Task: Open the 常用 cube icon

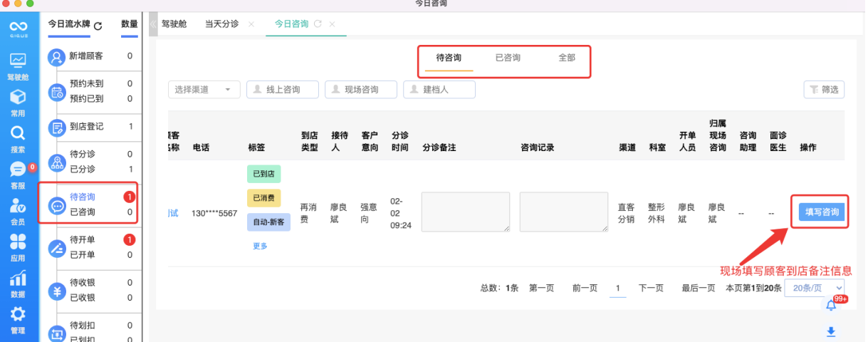Action: point(18,97)
